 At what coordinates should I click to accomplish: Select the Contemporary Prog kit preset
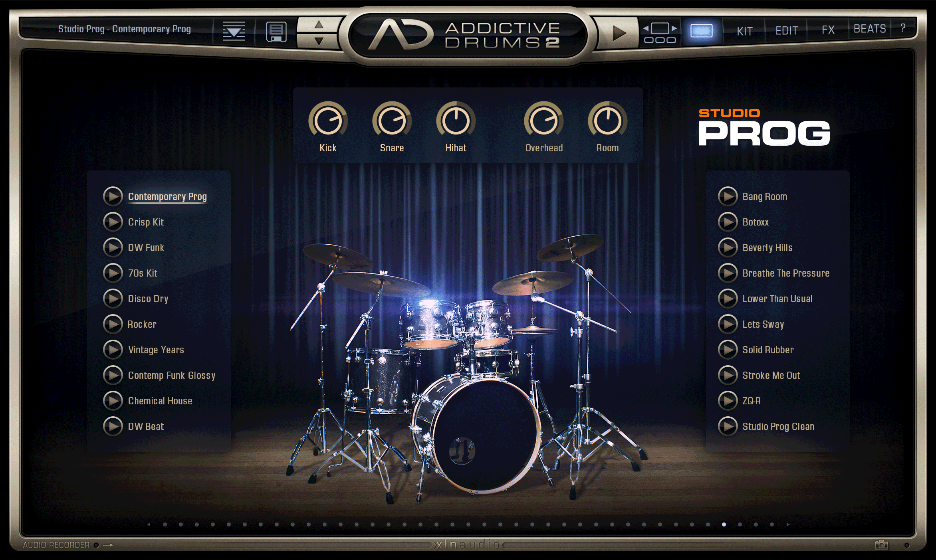(x=158, y=195)
